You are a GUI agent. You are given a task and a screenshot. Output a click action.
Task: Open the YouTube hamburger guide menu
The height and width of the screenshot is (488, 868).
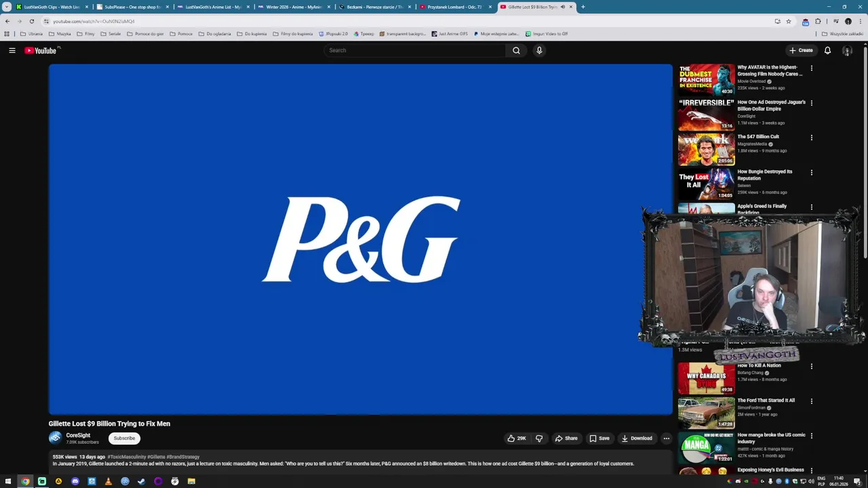[12, 50]
